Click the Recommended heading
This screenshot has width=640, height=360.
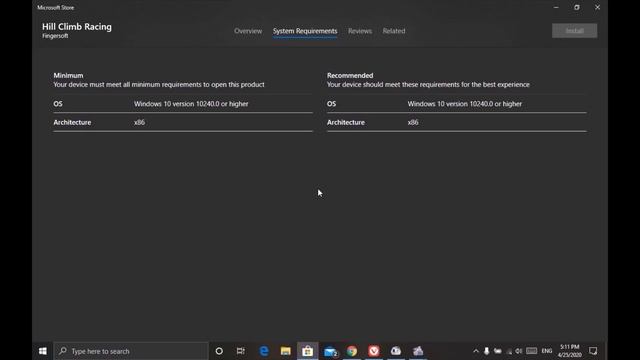coord(350,76)
